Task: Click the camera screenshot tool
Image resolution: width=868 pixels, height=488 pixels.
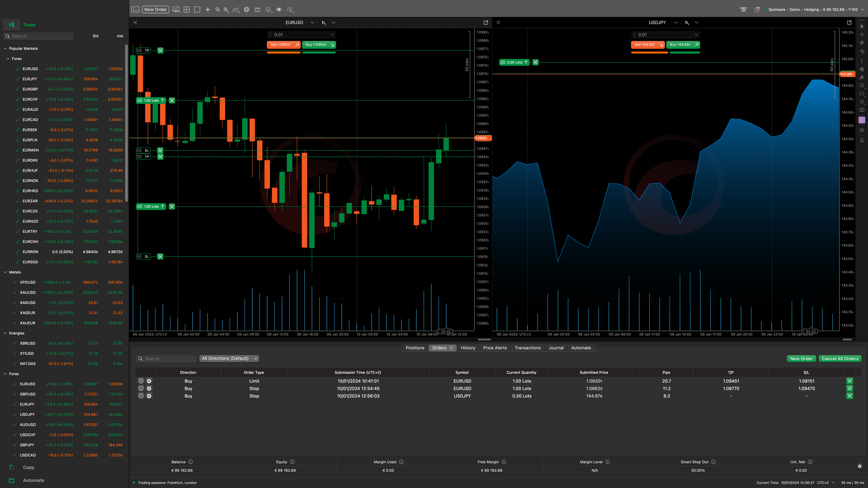Action: click(x=862, y=130)
